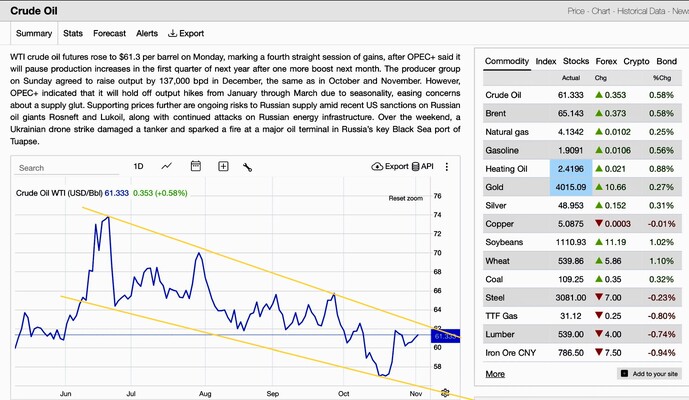Click the add comparison plus icon
The height and width of the screenshot is (400, 689).
[223, 166]
